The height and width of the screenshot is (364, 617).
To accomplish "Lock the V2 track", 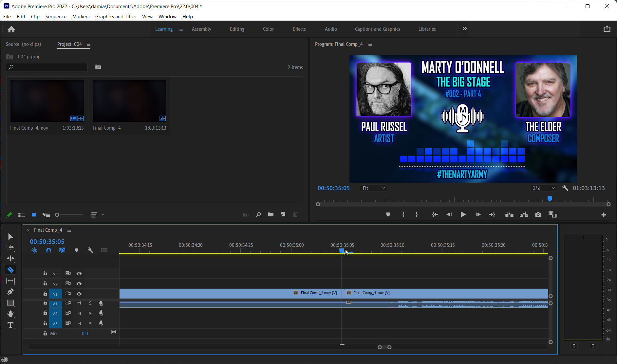I will click(45, 283).
